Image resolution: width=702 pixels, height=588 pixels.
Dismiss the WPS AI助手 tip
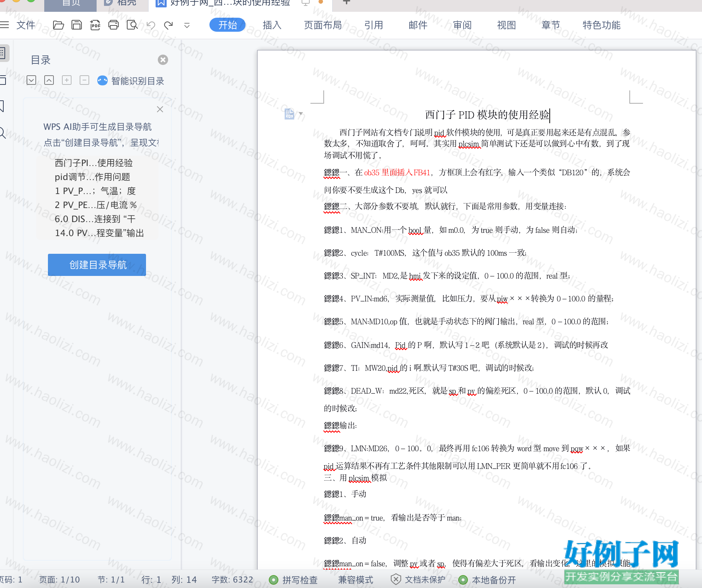coord(160,109)
